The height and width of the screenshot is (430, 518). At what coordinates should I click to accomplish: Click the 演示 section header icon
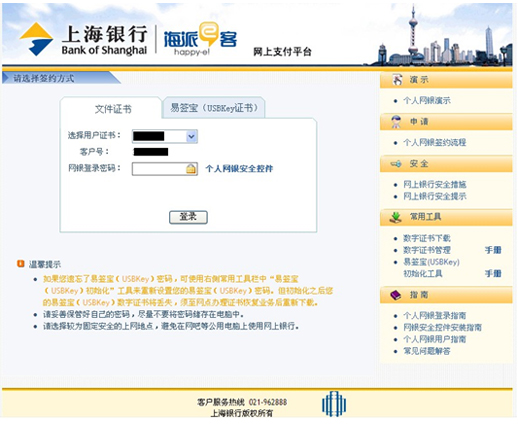pos(397,80)
